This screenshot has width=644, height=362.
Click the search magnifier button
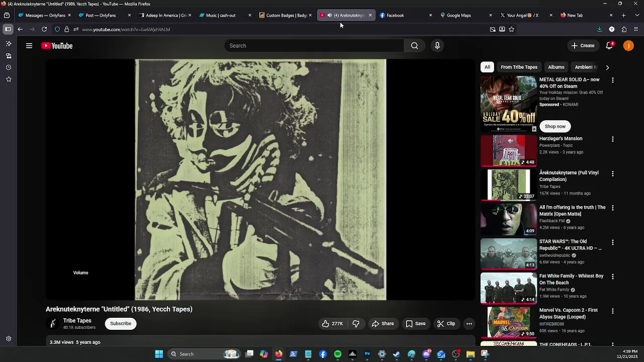point(415,46)
